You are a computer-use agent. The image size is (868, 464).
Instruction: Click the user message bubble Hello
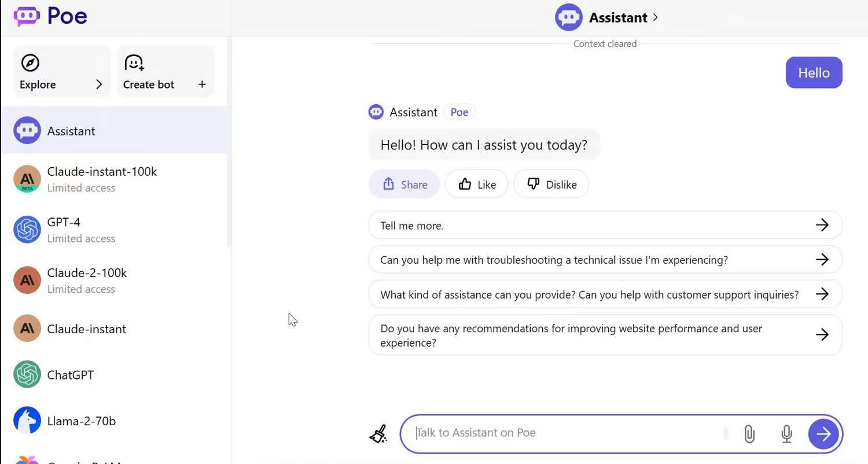[x=814, y=72]
